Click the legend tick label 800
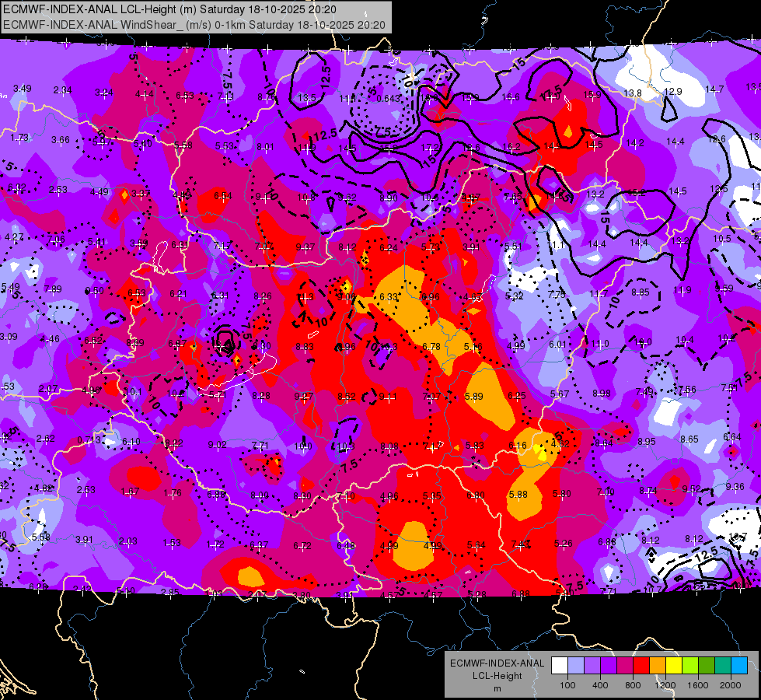761x700 pixels. 633,685
